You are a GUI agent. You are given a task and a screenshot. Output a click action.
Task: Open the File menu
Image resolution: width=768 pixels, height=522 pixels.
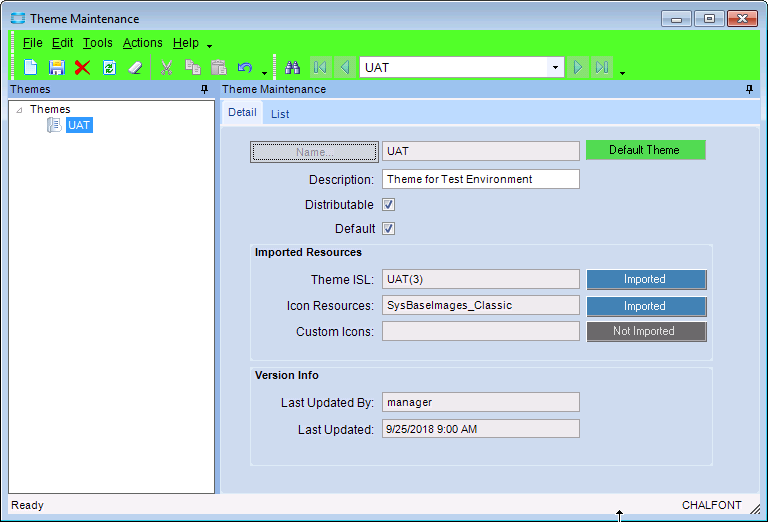click(32, 43)
